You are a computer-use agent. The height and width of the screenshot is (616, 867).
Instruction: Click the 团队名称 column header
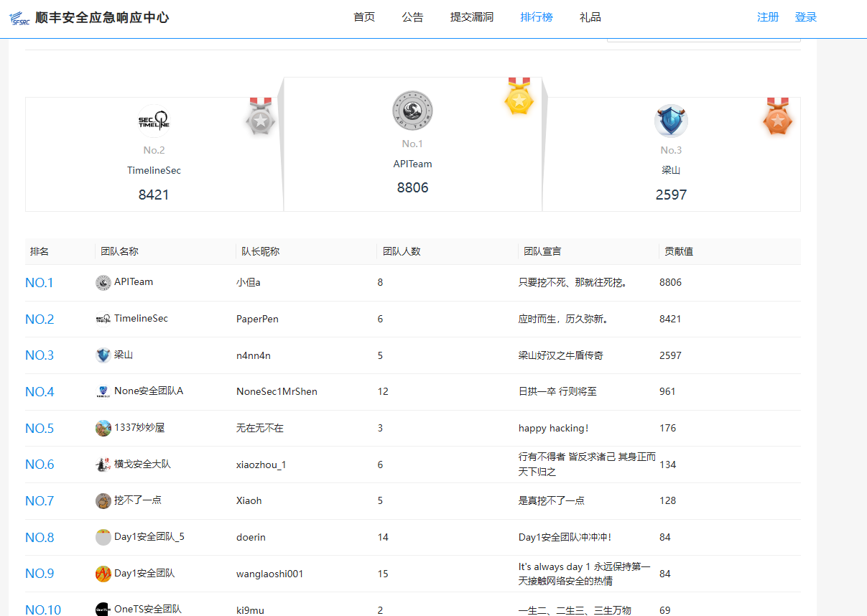119,251
